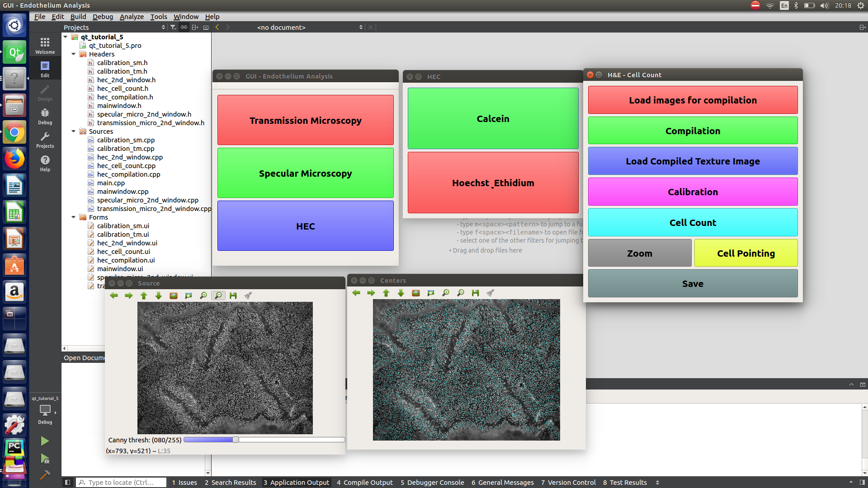This screenshot has height=488, width=868.
Task: Open the Analyze menu in menu bar
Action: [x=131, y=16]
